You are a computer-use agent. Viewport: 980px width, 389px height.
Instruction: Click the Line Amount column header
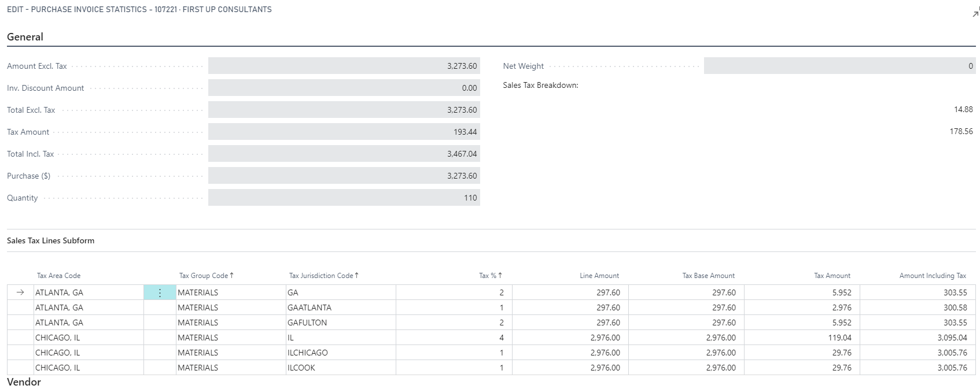[599, 276]
